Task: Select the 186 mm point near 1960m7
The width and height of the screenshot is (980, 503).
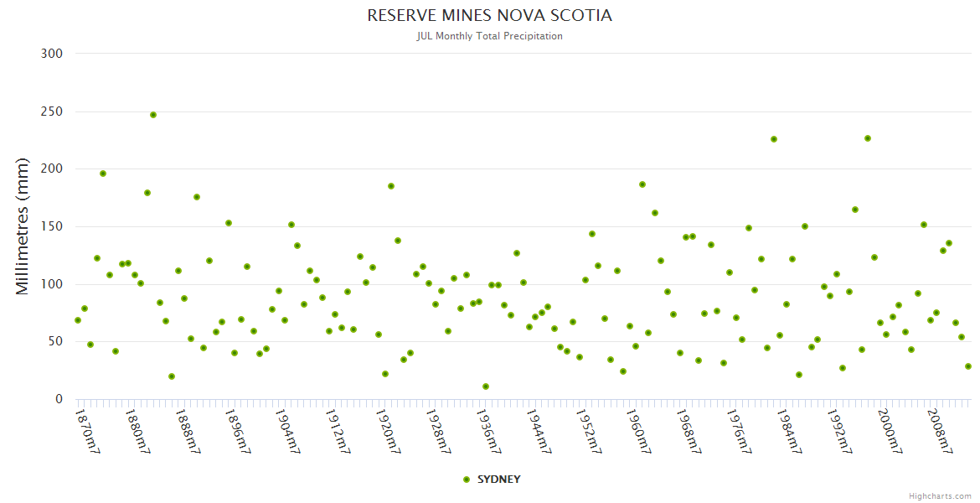Action: (x=642, y=184)
